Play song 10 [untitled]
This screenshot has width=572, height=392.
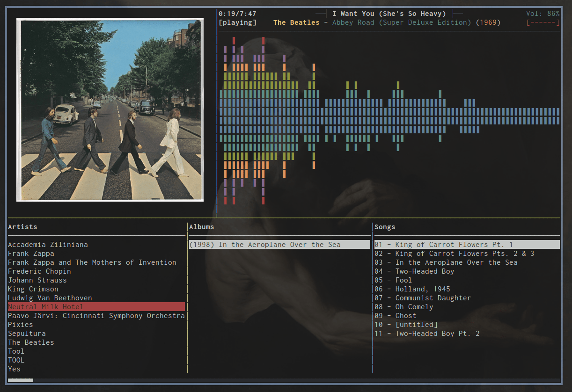tap(406, 325)
